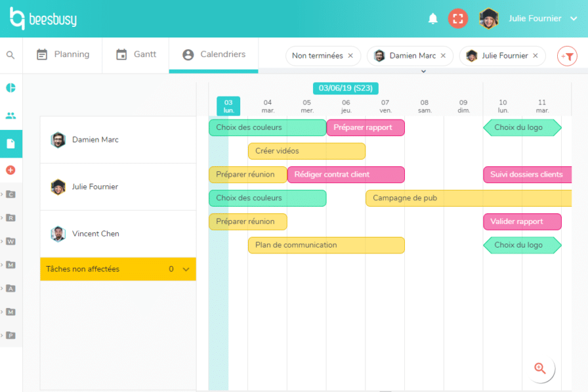Open the search panel icon
The image size is (588, 392).
(10, 55)
